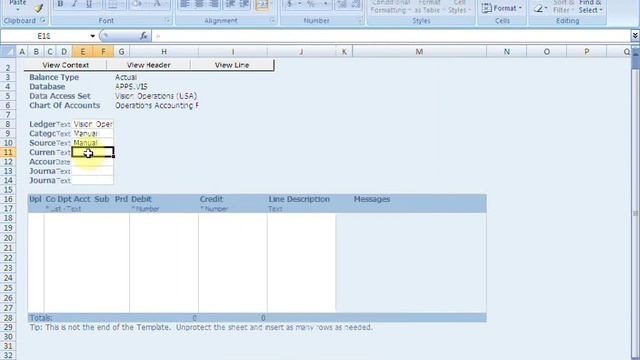Decrease the cell indent
640x360 pixels.
click(x=230, y=4)
